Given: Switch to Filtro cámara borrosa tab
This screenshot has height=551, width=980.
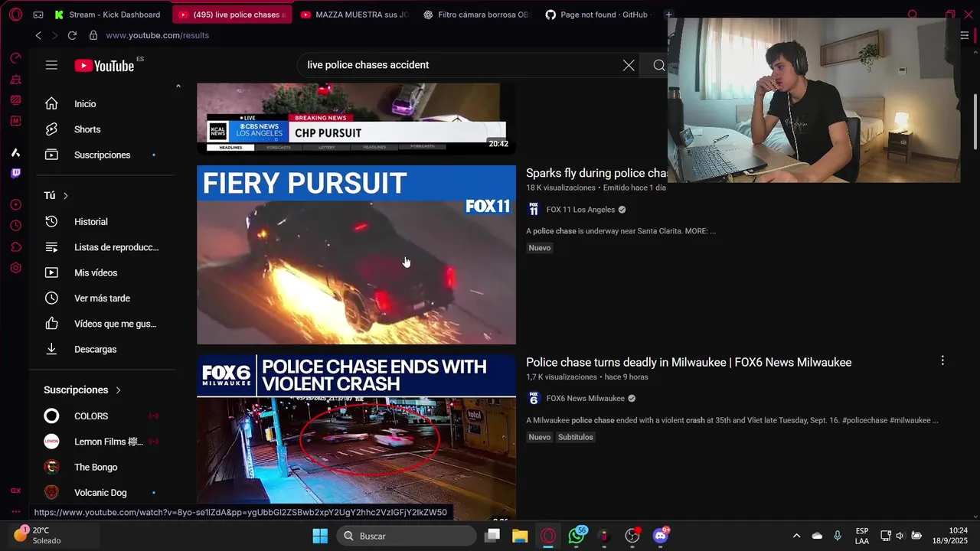Looking at the screenshot, I should pos(477,15).
